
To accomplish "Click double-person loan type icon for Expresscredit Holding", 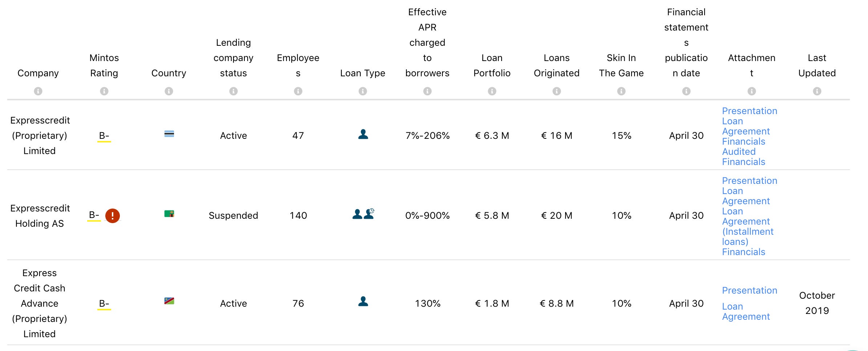I will [363, 214].
